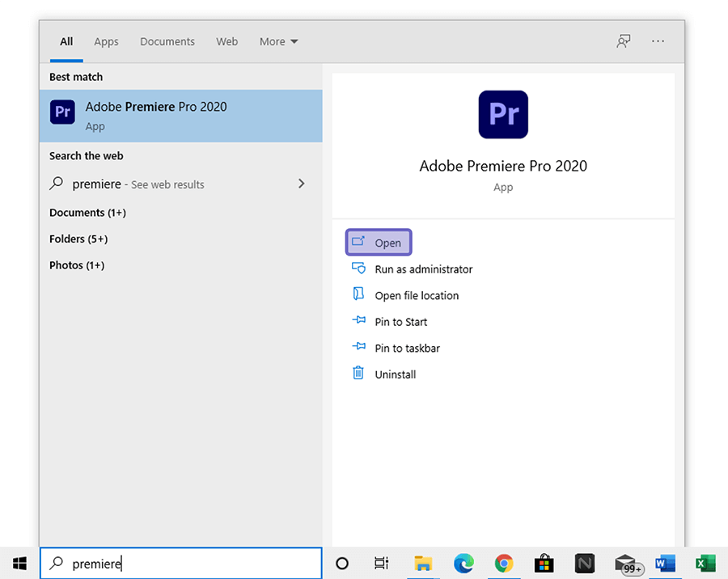This screenshot has width=728, height=579.
Task: Click the trash icon beside Uninstall
Action: pyautogui.click(x=358, y=373)
